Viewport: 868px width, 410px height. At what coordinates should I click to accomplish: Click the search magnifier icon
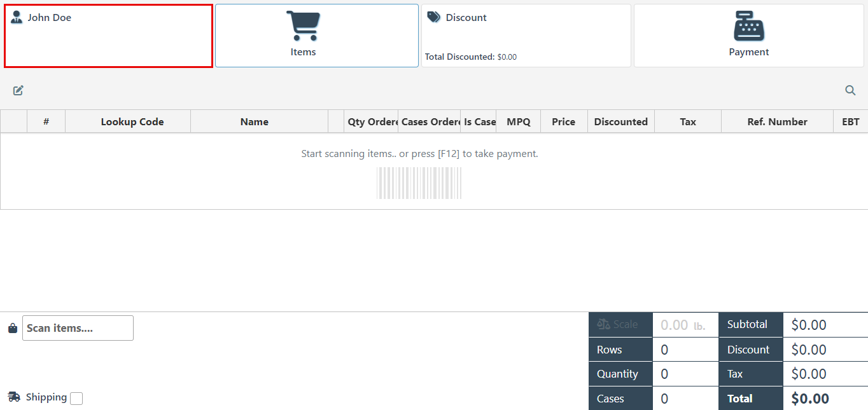(850, 90)
